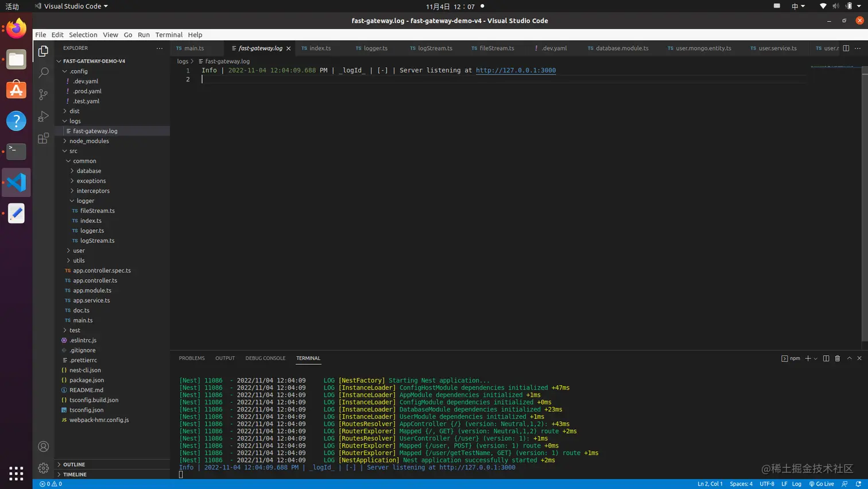The height and width of the screenshot is (489, 868).
Task: Create a new terminal with plus icon
Action: point(808,359)
